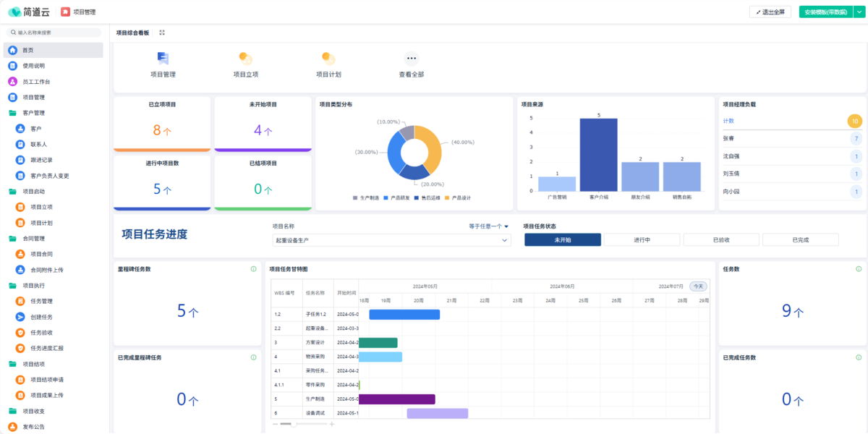868x434 pixels.
Task: Select the 已完成 task status filter
Action: tap(800, 239)
